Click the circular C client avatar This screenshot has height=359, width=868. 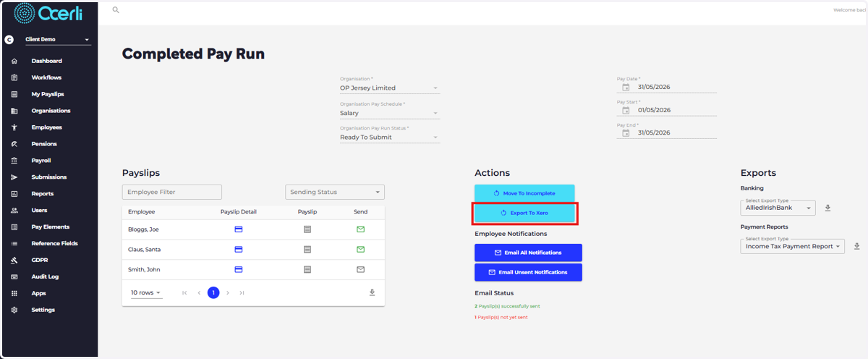[x=9, y=40]
